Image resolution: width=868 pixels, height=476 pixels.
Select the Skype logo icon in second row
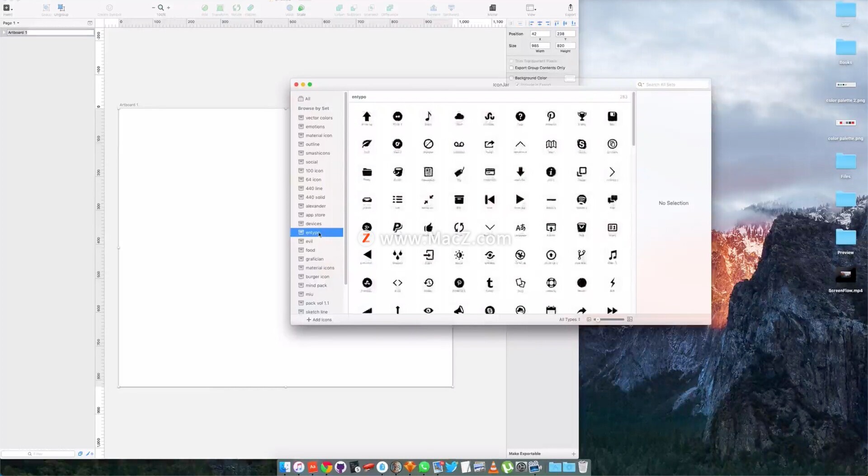click(x=582, y=144)
